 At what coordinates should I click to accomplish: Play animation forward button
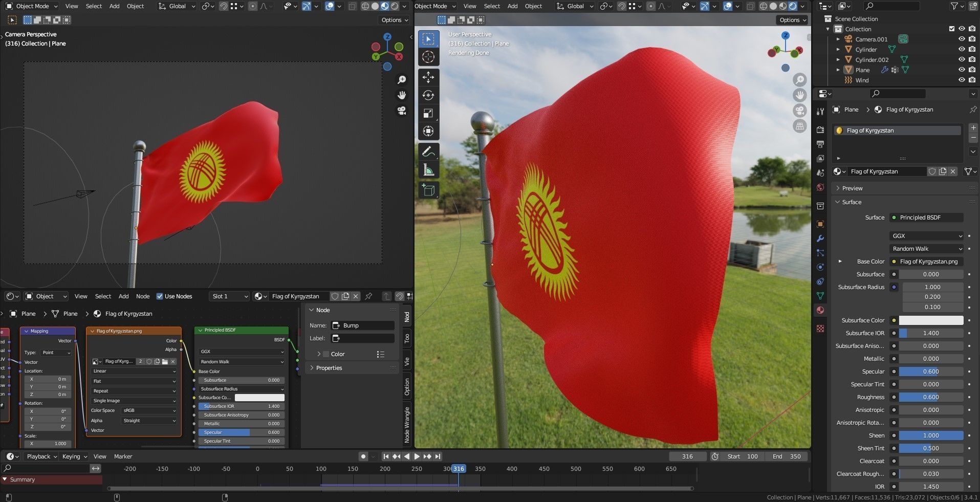(x=417, y=456)
